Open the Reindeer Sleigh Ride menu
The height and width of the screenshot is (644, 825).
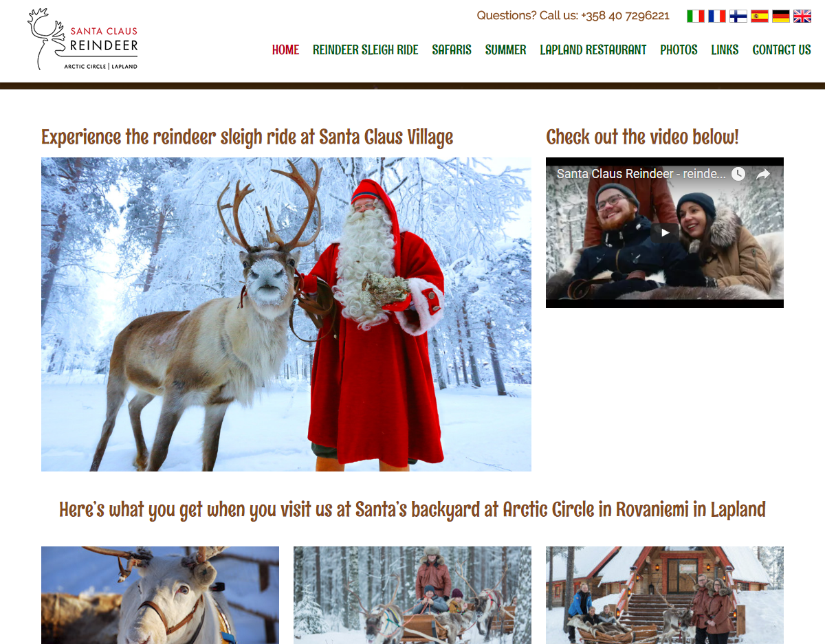[365, 49]
